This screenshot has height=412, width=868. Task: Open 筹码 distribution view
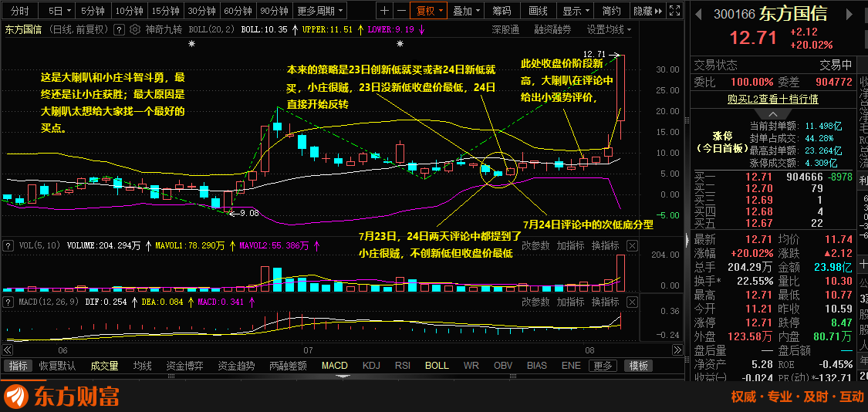coord(502,10)
